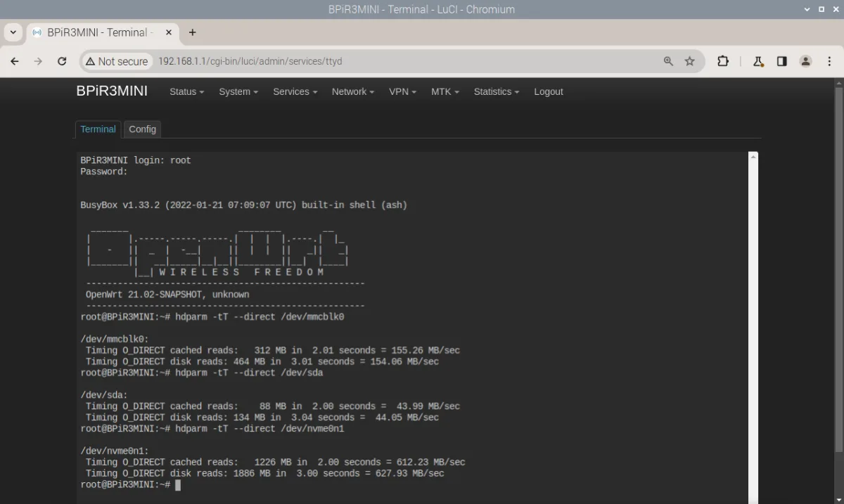Open Chrome Labs flask icon
The height and width of the screenshot is (504, 844).
click(x=758, y=61)
